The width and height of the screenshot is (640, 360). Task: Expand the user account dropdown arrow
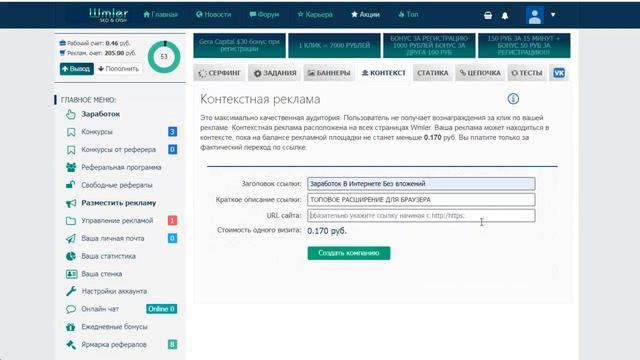pos(553,15)
